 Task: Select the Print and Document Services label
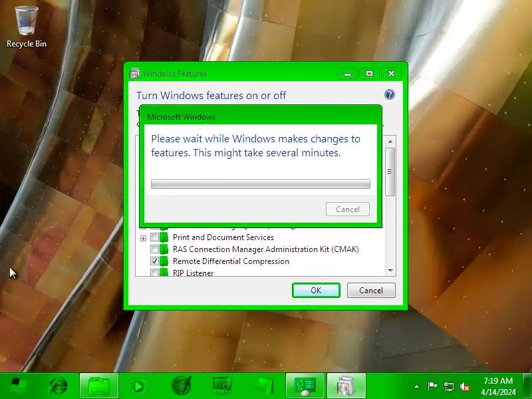tap(223, 237)
